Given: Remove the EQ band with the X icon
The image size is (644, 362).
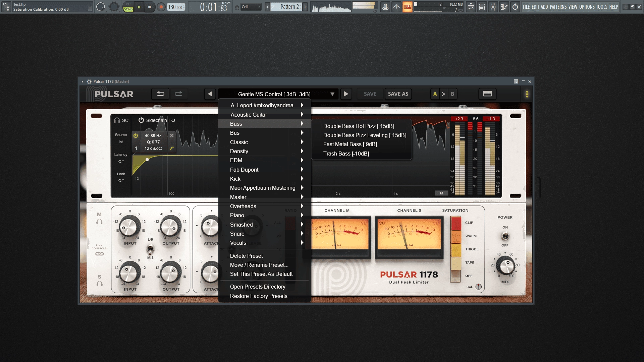Looking at the screenshot, I should click(172, 135).
